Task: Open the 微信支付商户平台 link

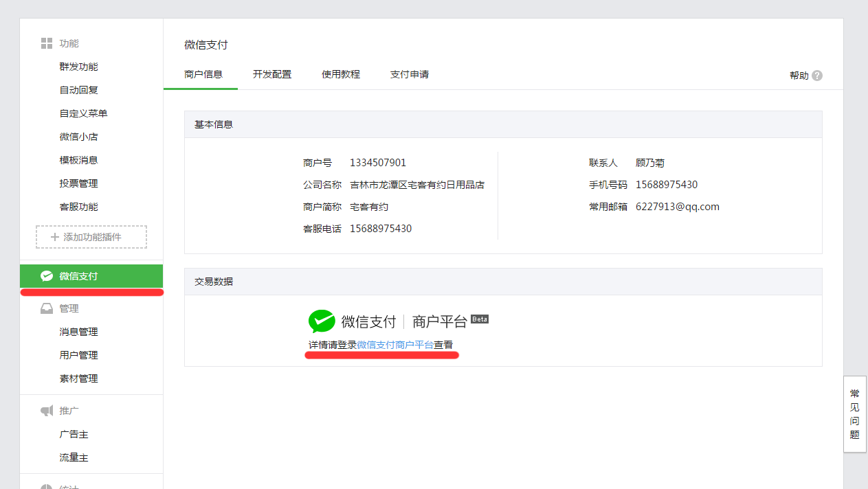Action: (395, 345)
